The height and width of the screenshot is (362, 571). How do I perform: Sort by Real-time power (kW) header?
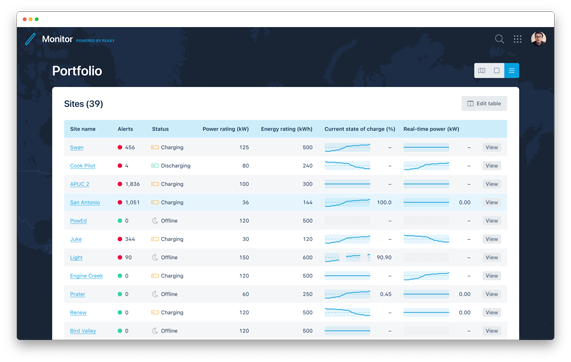(431, 129)
